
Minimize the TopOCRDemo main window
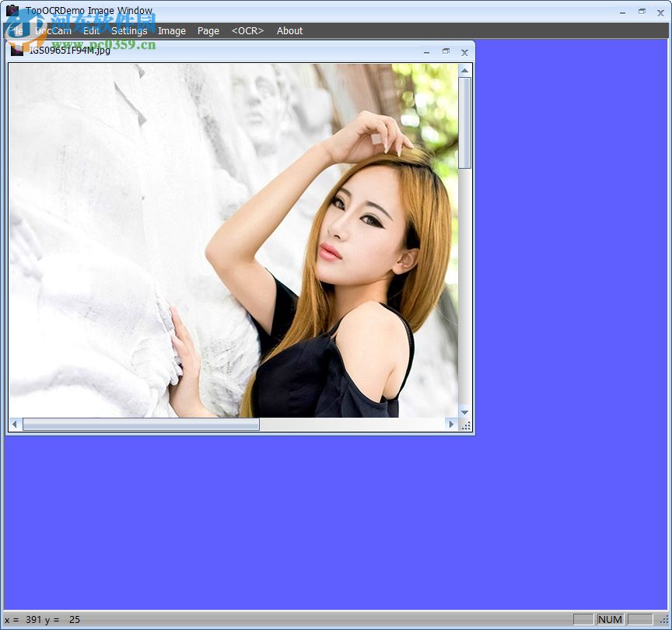click(x=622, y=13)
